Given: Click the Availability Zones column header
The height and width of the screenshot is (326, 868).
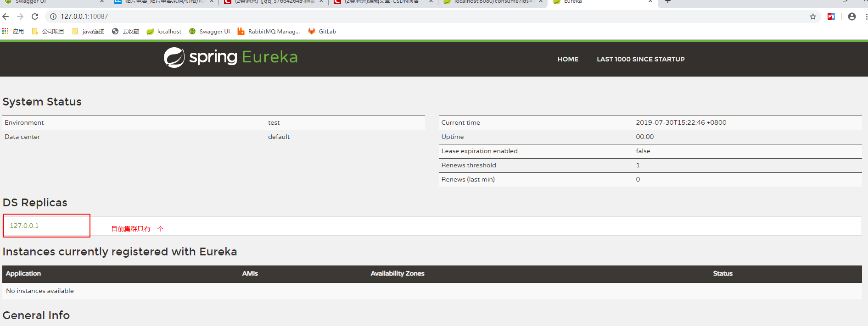Looking at the screenshot, I should click(x=398, y=273).
